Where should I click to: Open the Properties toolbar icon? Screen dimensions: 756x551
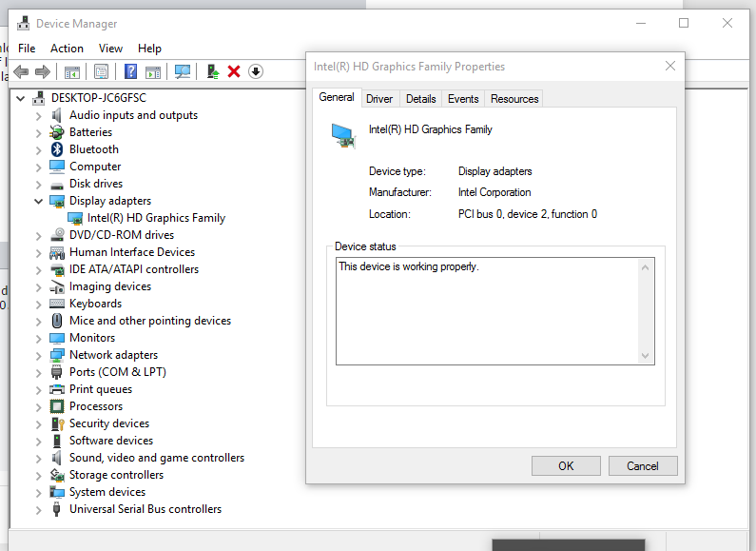click(101, 72)
